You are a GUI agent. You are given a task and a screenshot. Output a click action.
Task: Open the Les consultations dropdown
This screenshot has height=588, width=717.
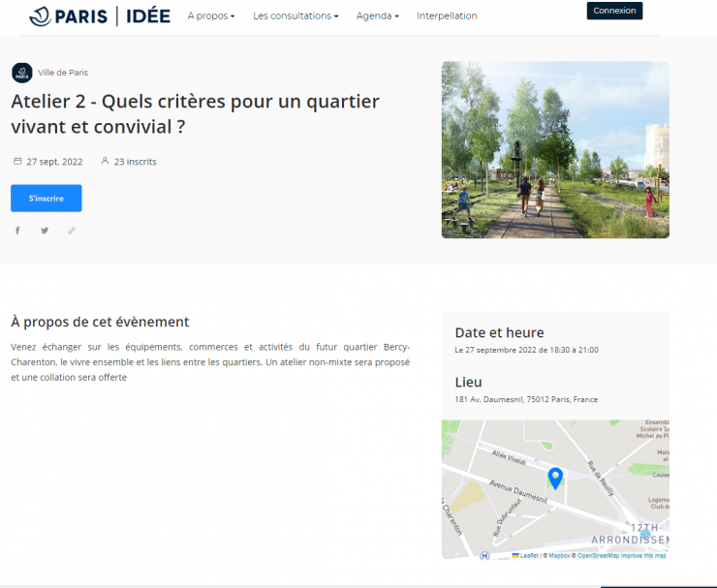click(296, 16)
